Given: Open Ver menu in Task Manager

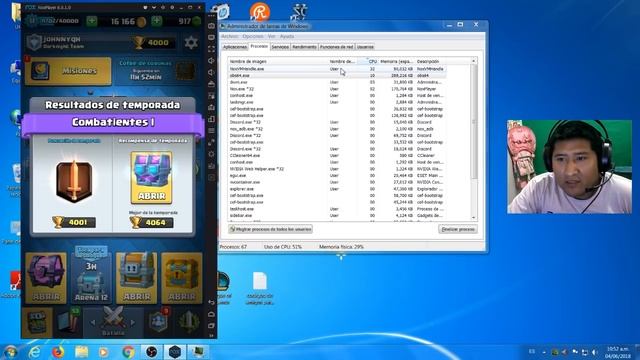Looking at the screenshot, I should click(x=271, y=36).
